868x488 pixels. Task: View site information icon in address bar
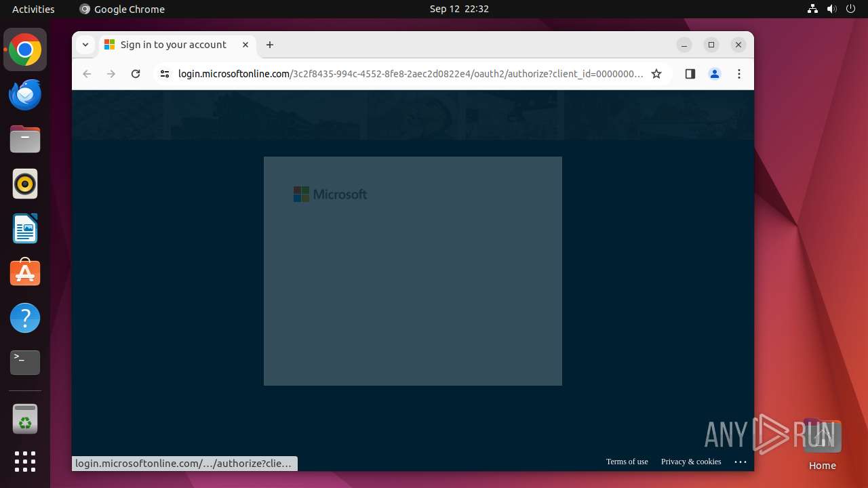(x=164, y=74)
